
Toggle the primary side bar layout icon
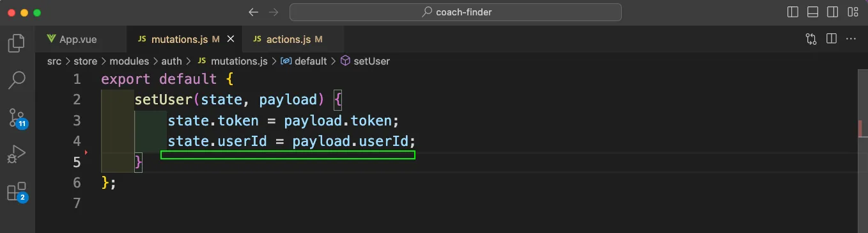(793, 12)
